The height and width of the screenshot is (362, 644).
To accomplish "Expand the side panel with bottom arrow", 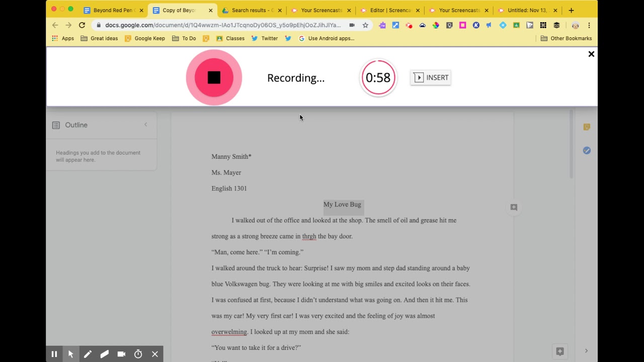I will pyautogui.click(x=586, y=350).
